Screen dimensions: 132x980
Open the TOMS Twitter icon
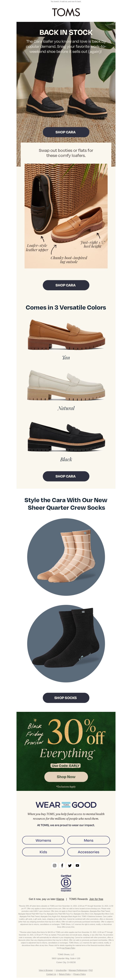(x=70, y=865)
